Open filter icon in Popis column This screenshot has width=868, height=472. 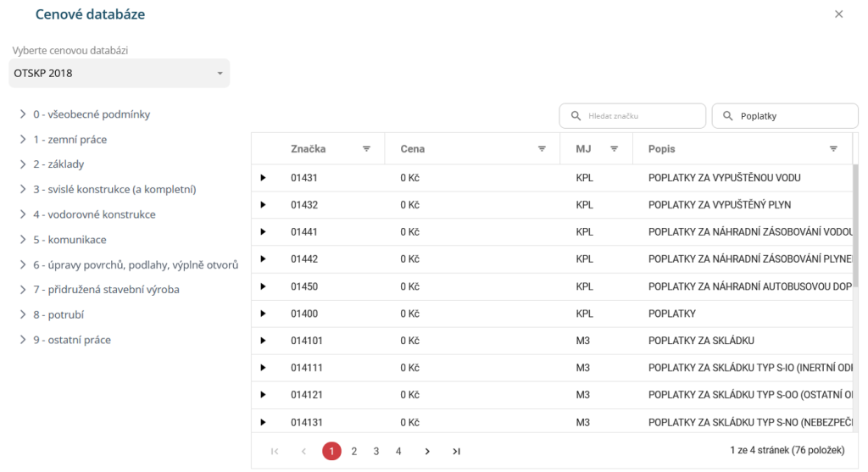click(x=833, y=148)
